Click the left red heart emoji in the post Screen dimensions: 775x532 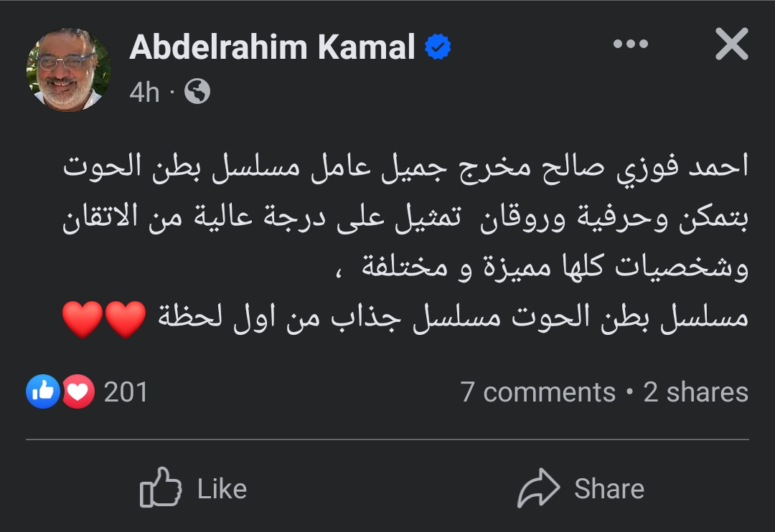[83, 318]
